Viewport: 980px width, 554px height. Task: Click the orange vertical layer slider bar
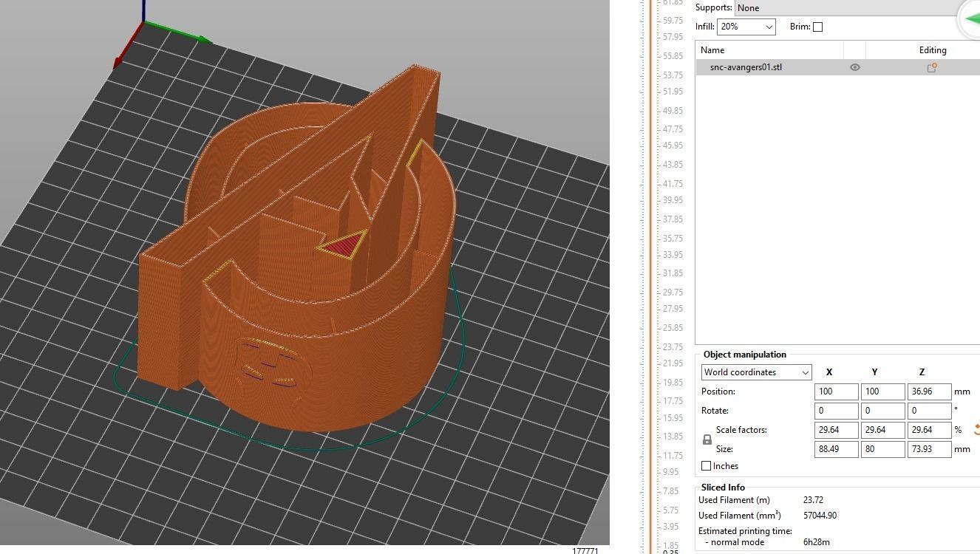click(652, 277)
